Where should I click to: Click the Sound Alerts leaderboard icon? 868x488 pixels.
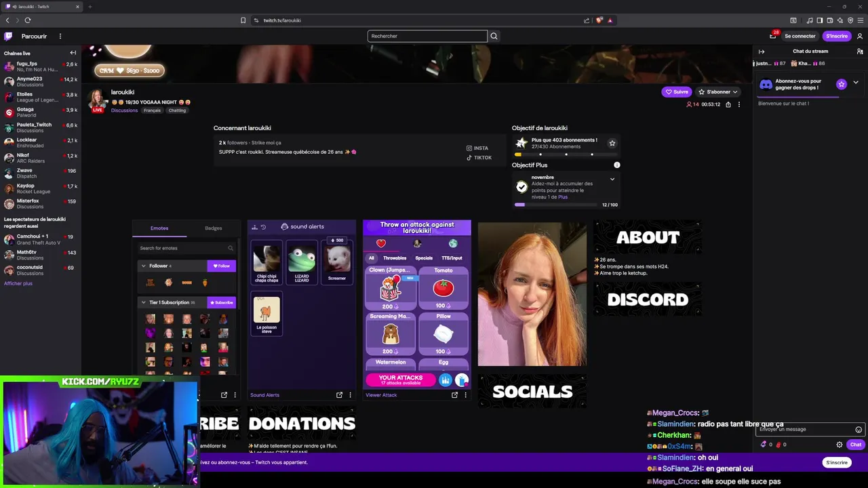pos(254,226)
